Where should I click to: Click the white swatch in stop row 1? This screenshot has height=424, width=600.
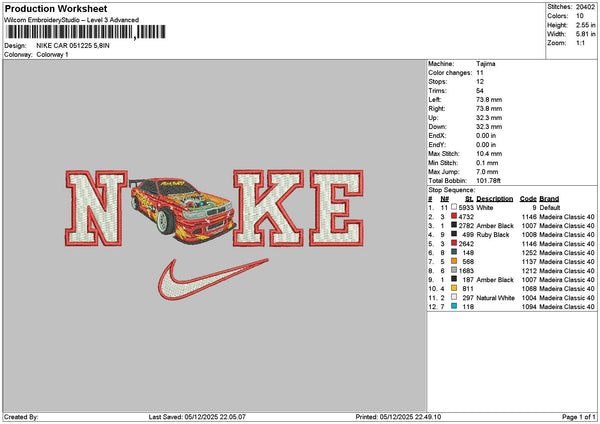(x=454, y=207)
